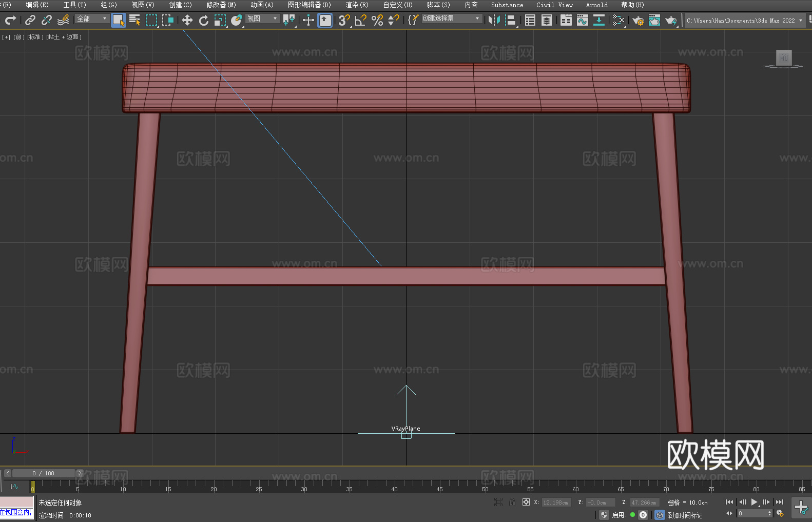Toggle the Layer Explorer icon
812x522 pixels.
coord(547,20)
